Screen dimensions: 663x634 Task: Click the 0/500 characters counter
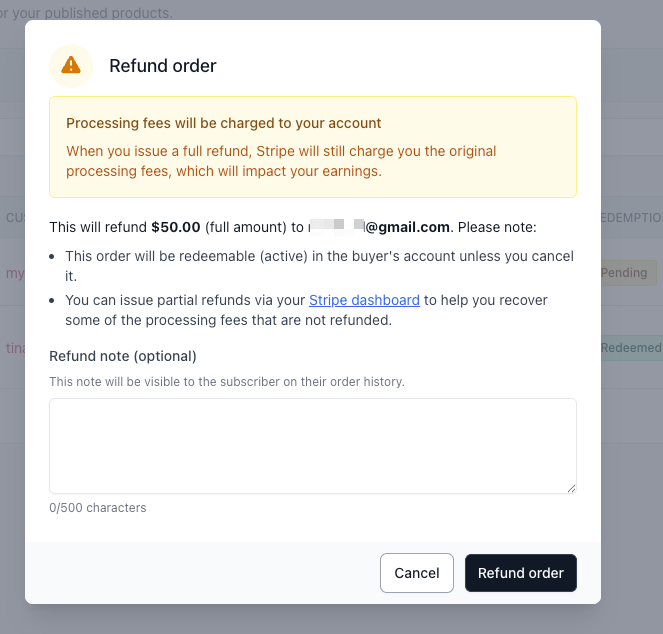pyautogui.click(x=98, y=508)
